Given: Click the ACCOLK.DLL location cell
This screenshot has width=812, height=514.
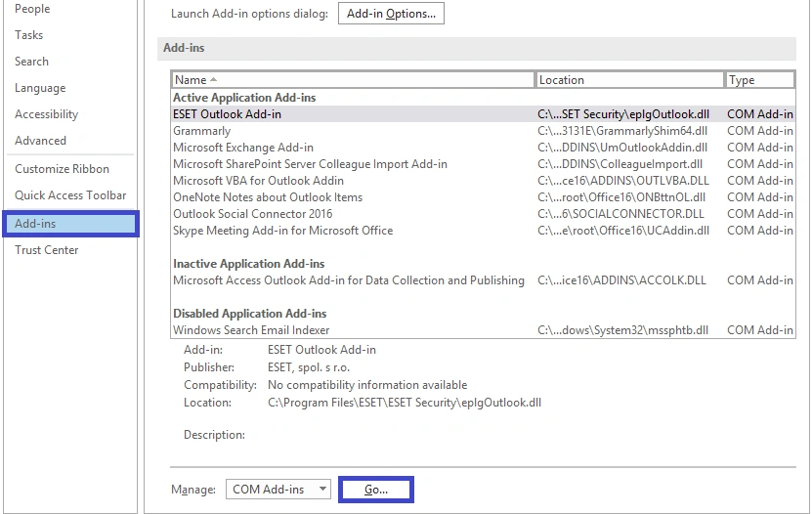Looking at the screenshot, I should pos(621,280).
